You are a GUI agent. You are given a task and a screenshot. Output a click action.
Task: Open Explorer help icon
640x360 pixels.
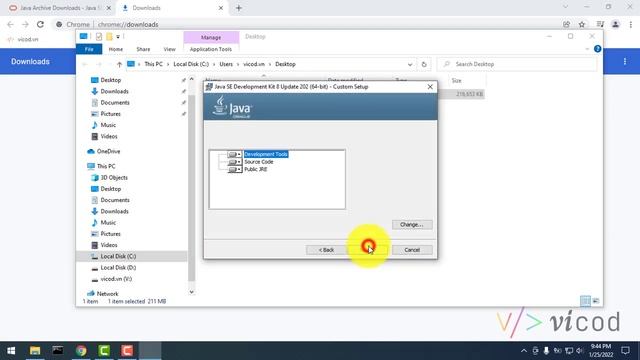598,49
